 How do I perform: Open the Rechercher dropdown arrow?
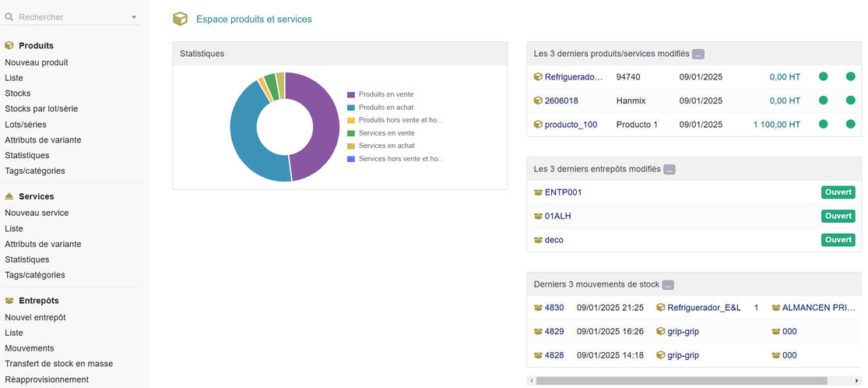click(x=134, y=17)
